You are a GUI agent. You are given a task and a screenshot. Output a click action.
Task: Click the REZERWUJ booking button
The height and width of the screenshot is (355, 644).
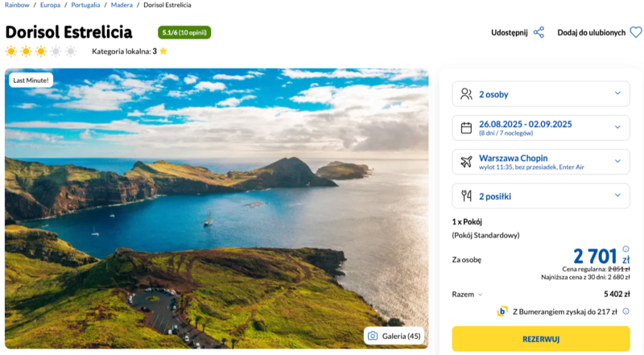[x=541, y=339]
